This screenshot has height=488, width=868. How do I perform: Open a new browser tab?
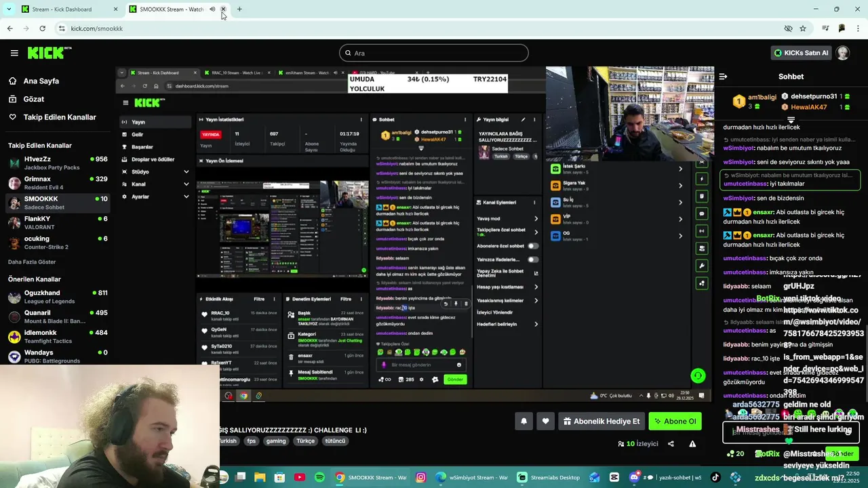pyautogui.click(x=239, y=9)
